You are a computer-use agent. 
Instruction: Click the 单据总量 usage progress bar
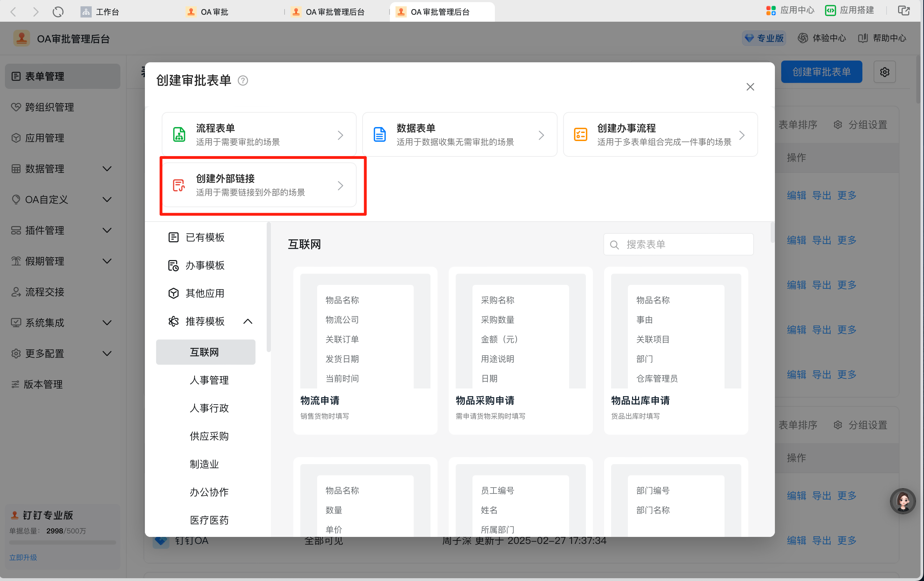(62, 542)
